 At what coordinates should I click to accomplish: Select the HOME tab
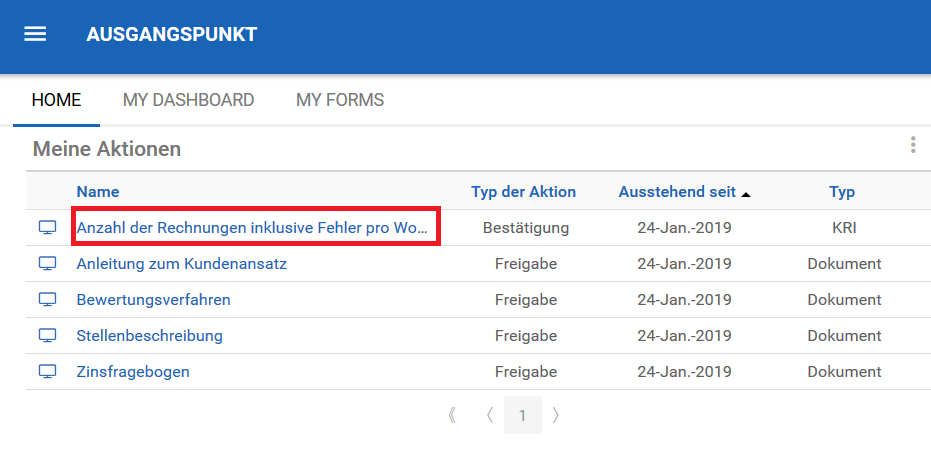[56, 100]
